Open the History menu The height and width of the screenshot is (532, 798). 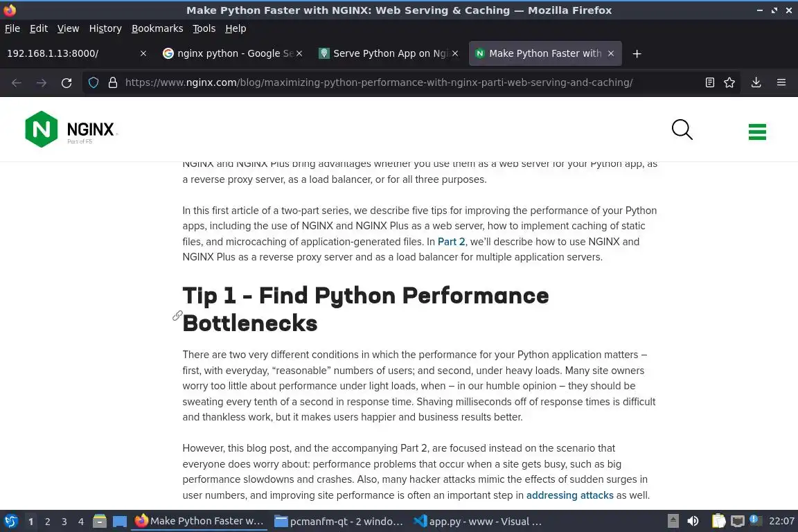(x=105, y=28)
